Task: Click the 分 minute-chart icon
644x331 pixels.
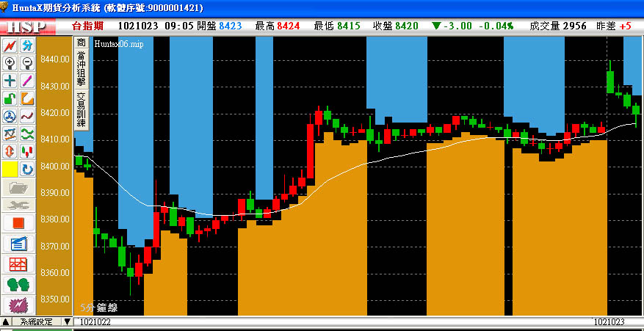Action: point(27,46)
